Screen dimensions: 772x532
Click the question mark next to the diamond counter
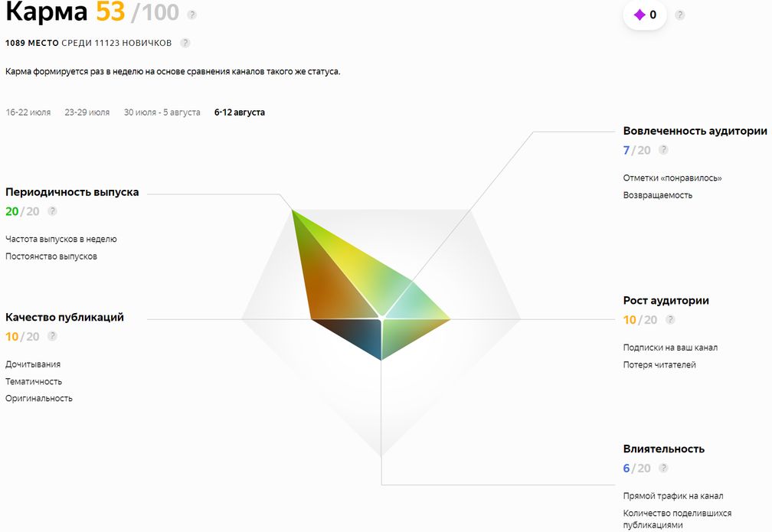pos(679,15)
